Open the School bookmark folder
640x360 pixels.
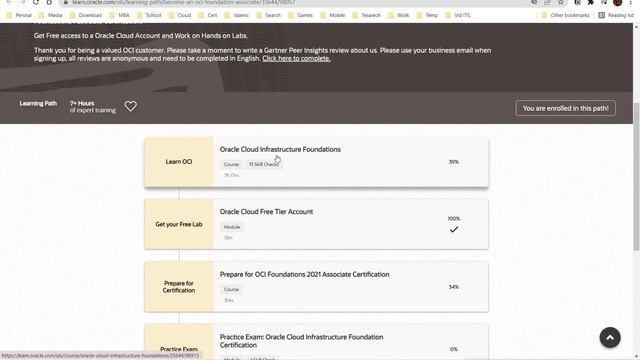[x=149, y=15]
